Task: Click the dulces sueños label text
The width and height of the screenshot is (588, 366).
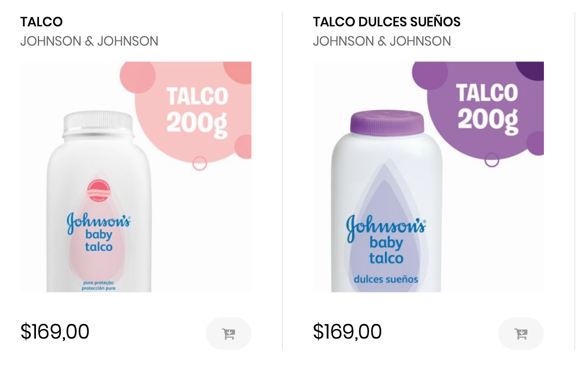Action: [386, 279]
